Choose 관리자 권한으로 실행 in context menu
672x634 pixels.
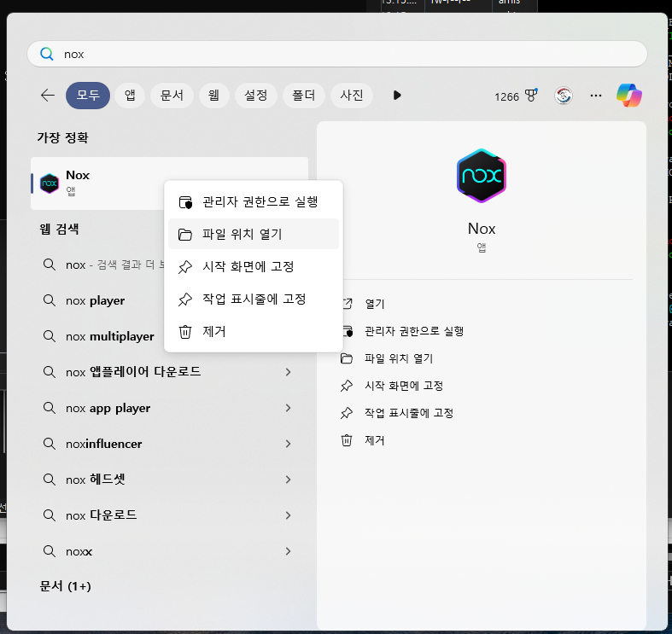click(x=254, y=201)
